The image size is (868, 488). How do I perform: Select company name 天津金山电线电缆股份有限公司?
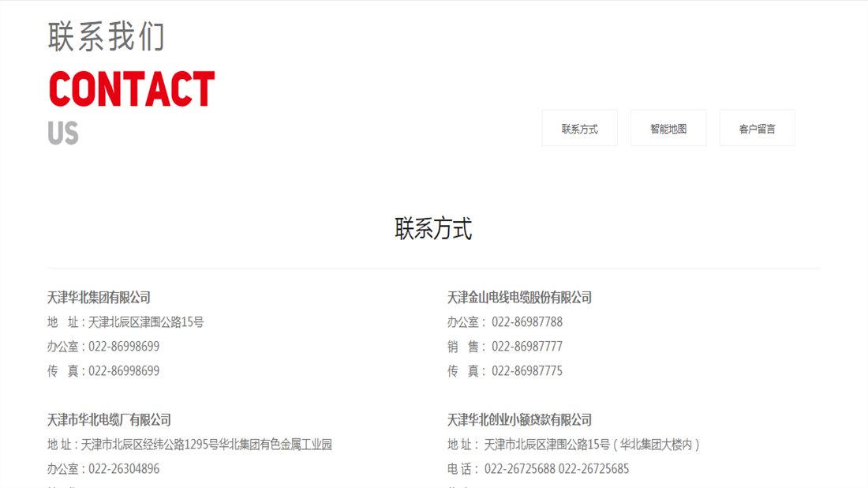(x=519, y=298)
